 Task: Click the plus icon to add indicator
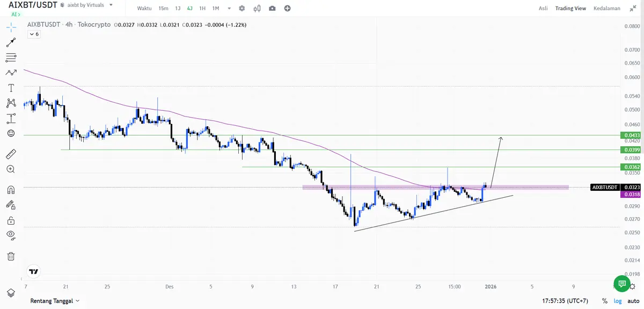(x=288, y=8)
